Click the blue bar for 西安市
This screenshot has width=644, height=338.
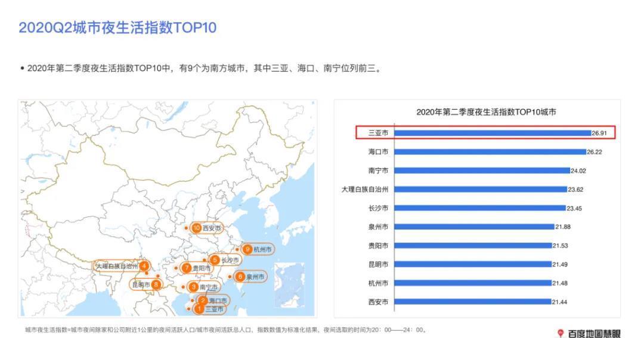click(473, 302)
